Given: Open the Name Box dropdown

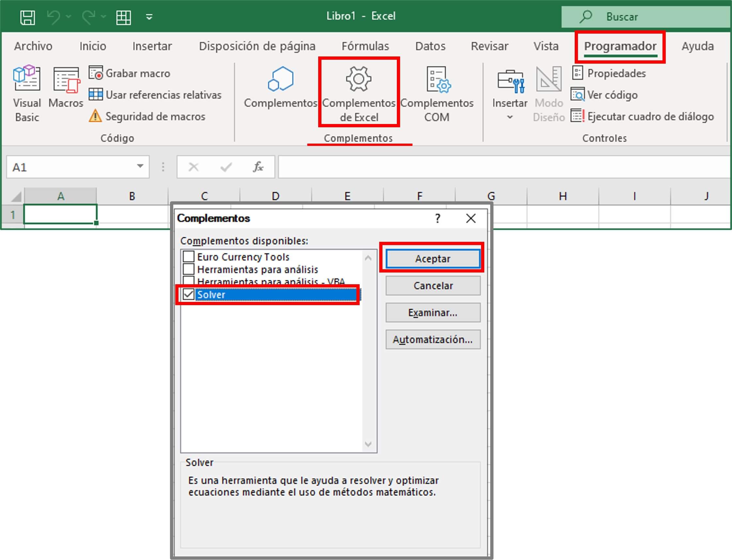Looking at the screenshot, I should pos(139,167).
